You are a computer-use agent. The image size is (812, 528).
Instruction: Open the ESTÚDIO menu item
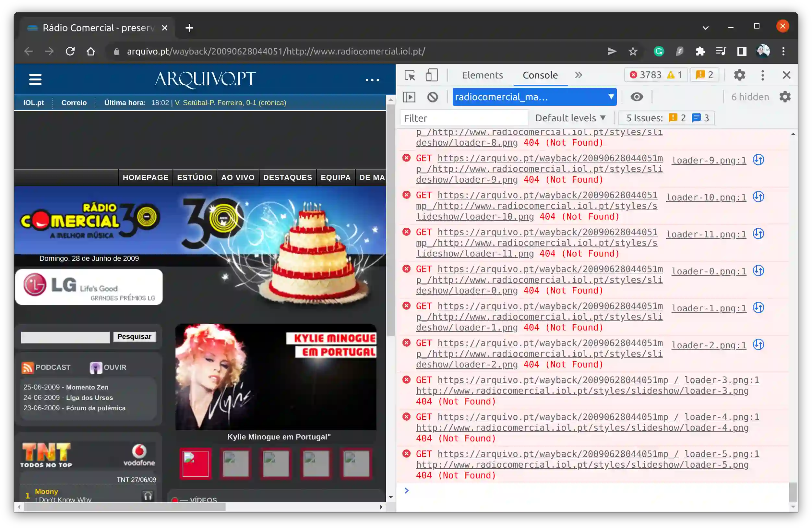click(x=195, y=177)
